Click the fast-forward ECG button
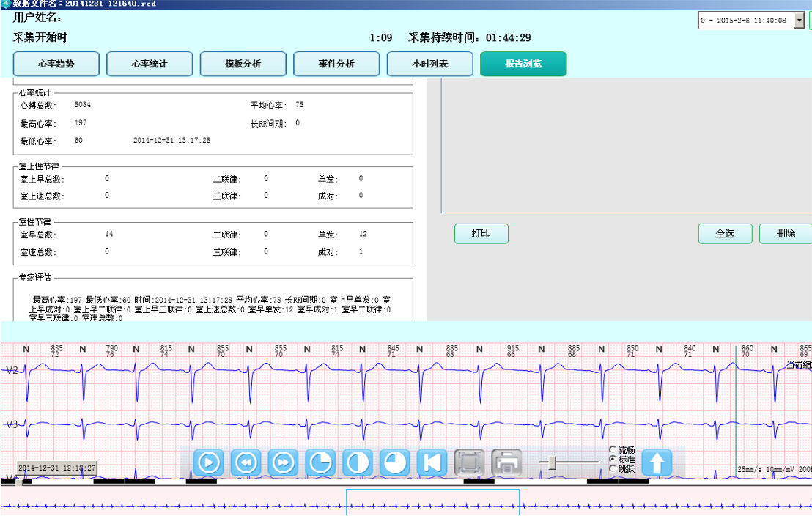 (284, 462)
